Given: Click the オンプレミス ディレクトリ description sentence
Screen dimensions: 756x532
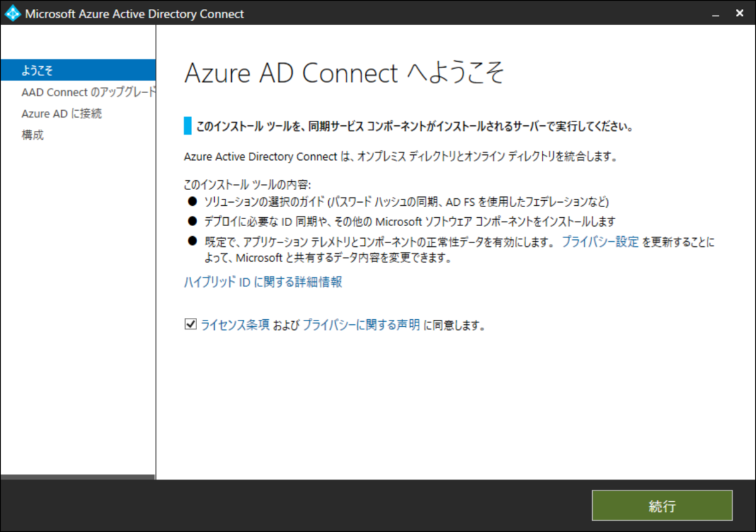Looking at the screenshot, I should pyautogui.click(x=400, y=157).
